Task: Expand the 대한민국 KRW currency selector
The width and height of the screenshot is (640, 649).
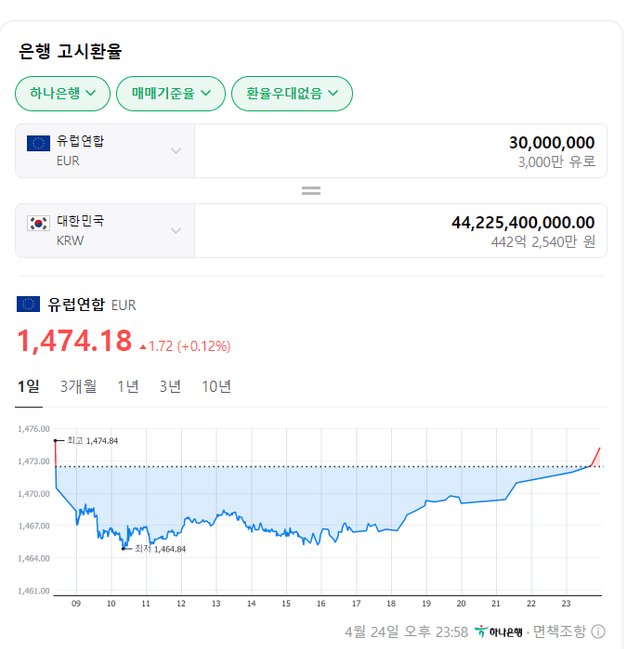Action: [x=176, y=231]
